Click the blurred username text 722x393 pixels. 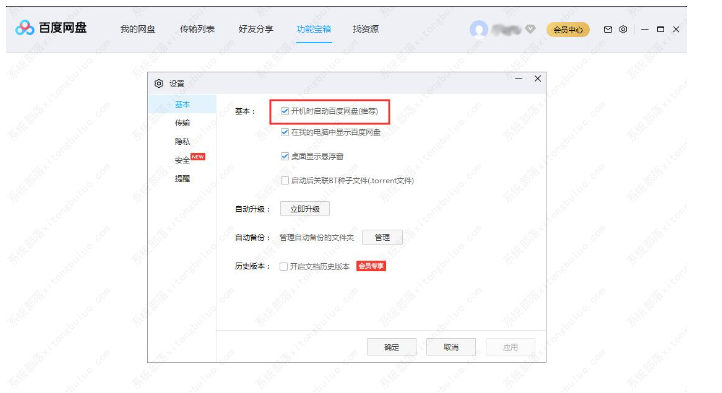point(506,29)
